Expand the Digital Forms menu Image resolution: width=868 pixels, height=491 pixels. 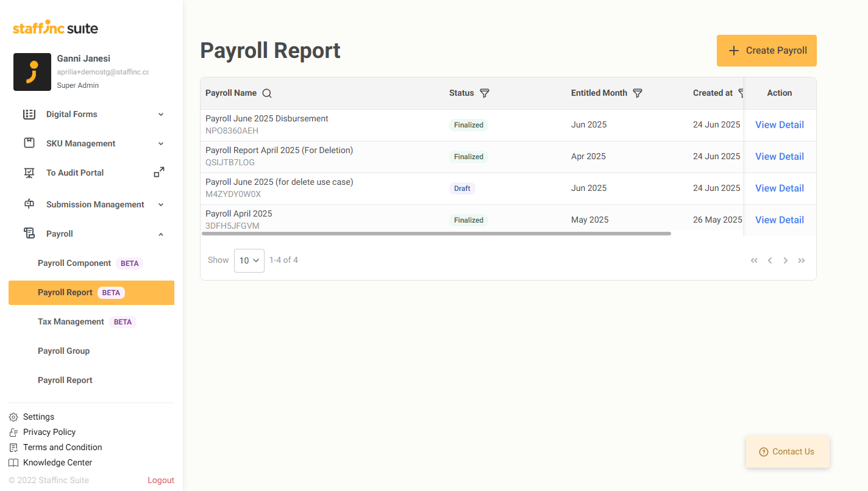pos(161,114)
